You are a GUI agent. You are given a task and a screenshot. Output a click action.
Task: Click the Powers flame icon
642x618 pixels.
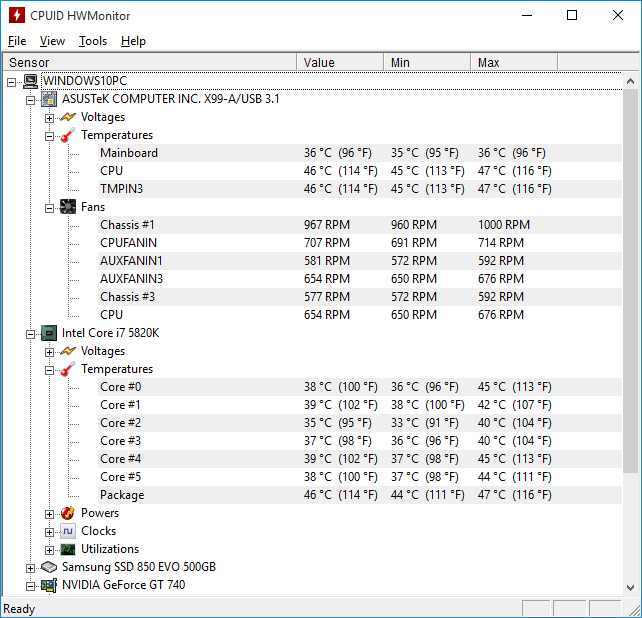pyautogui.click(x=68, y=513)
